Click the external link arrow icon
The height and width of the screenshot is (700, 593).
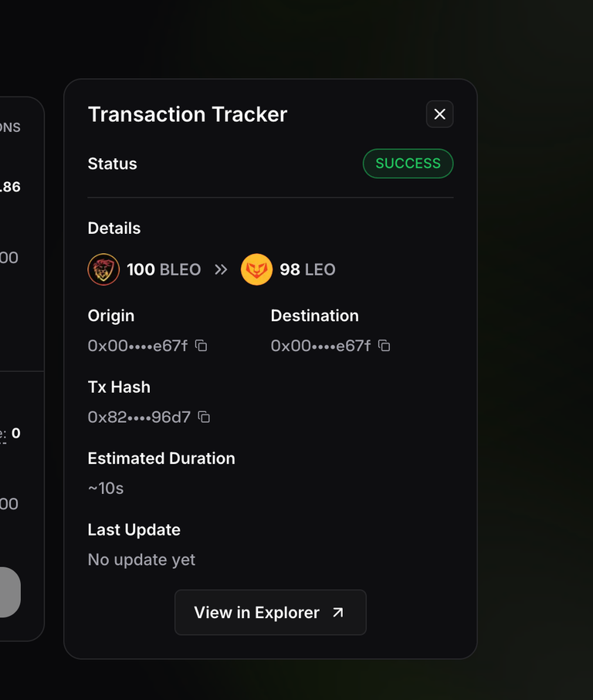coord(338,613)
